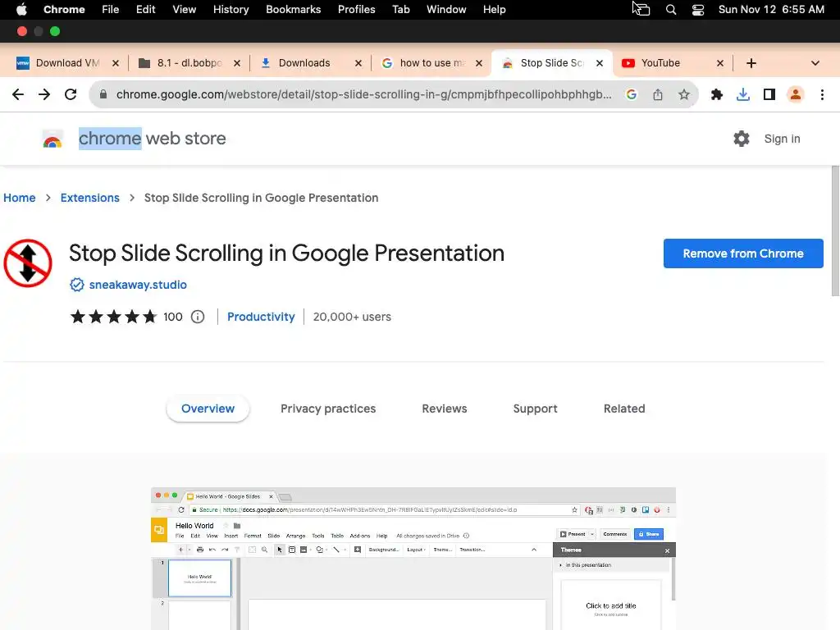Open Chrome three-dot menu

822,95
